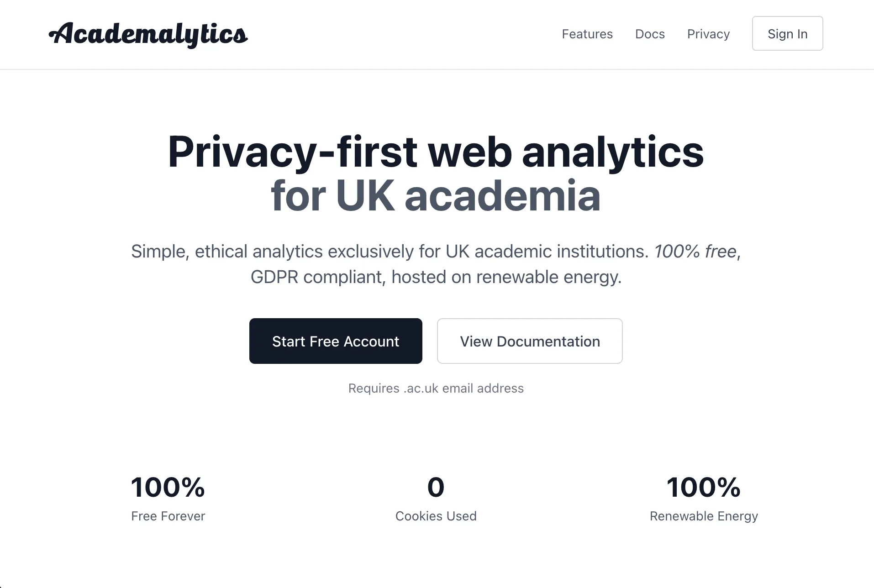Click the 'Cookies Used' label
Image resolution: width=874 pixels, height=588 pixels.
pyautogui.click(x=436, y=516)
